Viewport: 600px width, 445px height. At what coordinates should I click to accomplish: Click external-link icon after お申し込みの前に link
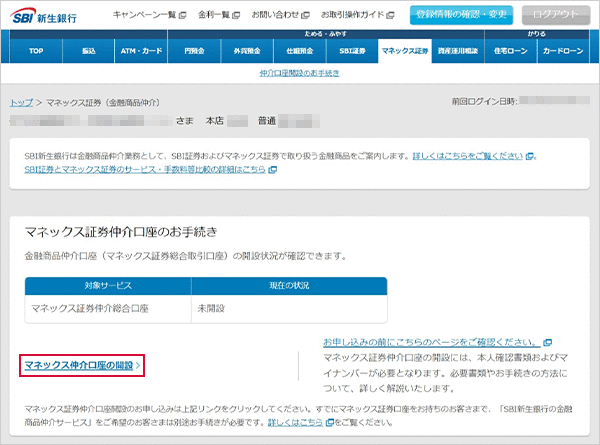547,342
